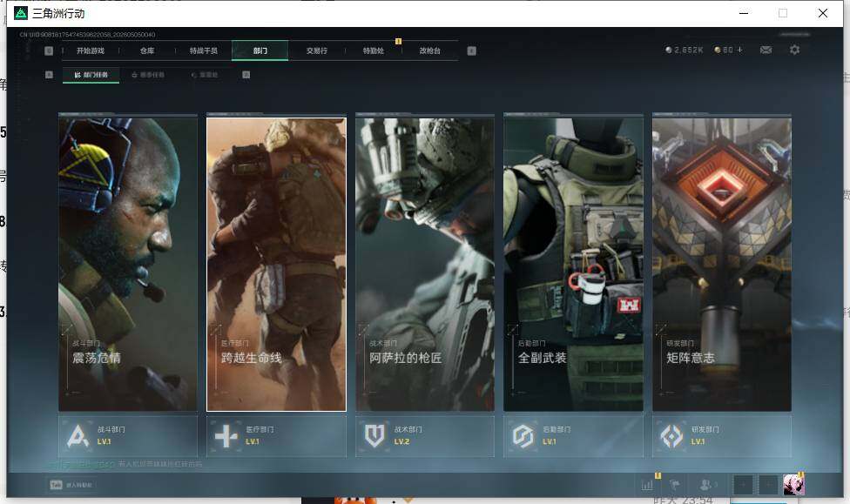
Task: Click the Tab key chat hint button
Action: [x=71, y=485]
